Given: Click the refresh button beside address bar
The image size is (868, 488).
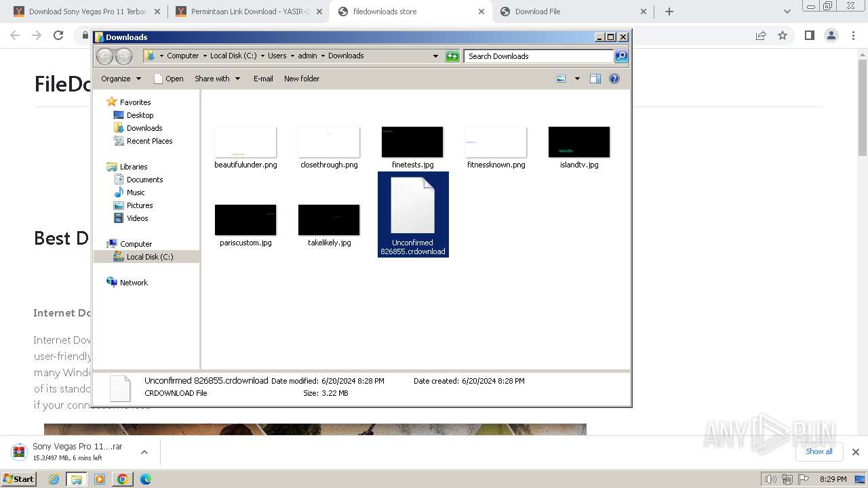Looking at the screenshot, I should [x=452, y=56].
